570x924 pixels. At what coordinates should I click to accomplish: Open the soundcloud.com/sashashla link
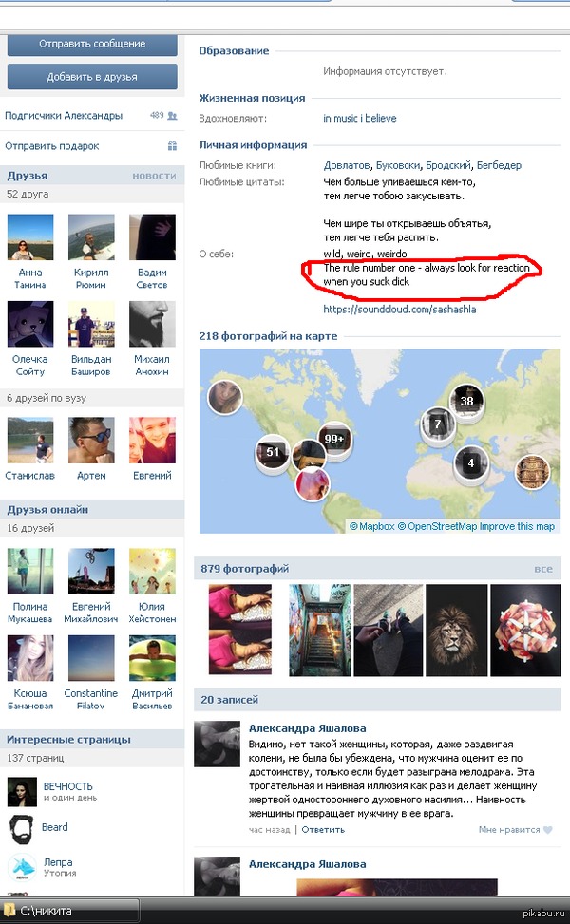pyautogui.click(x=400, y=310)
